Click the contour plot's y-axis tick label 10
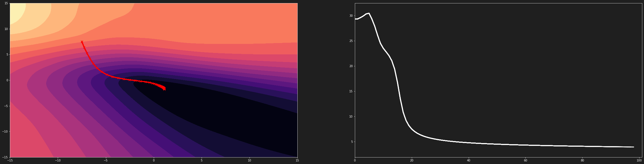Viewport: 644px width, 164px height. coord(6,29)
